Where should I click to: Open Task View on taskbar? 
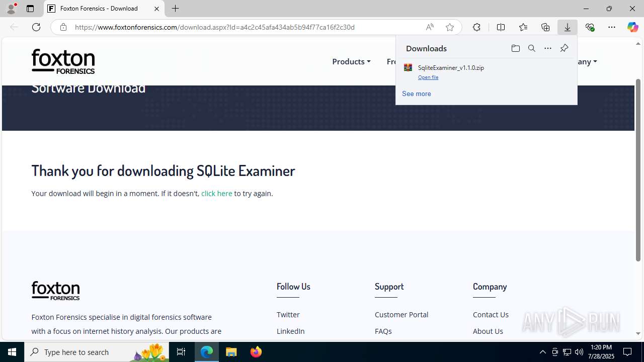tap(181, 352)
